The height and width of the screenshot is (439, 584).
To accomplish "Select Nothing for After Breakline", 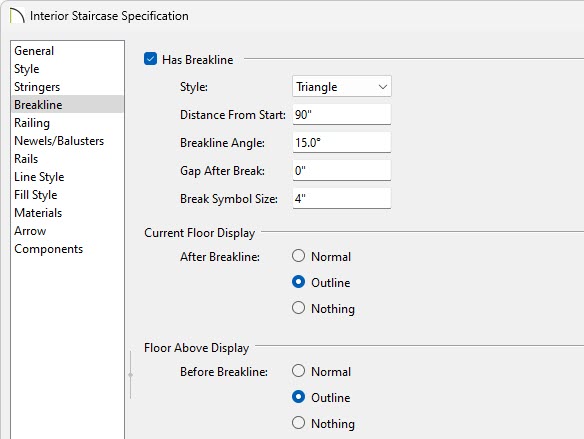I will click(298, 308).
